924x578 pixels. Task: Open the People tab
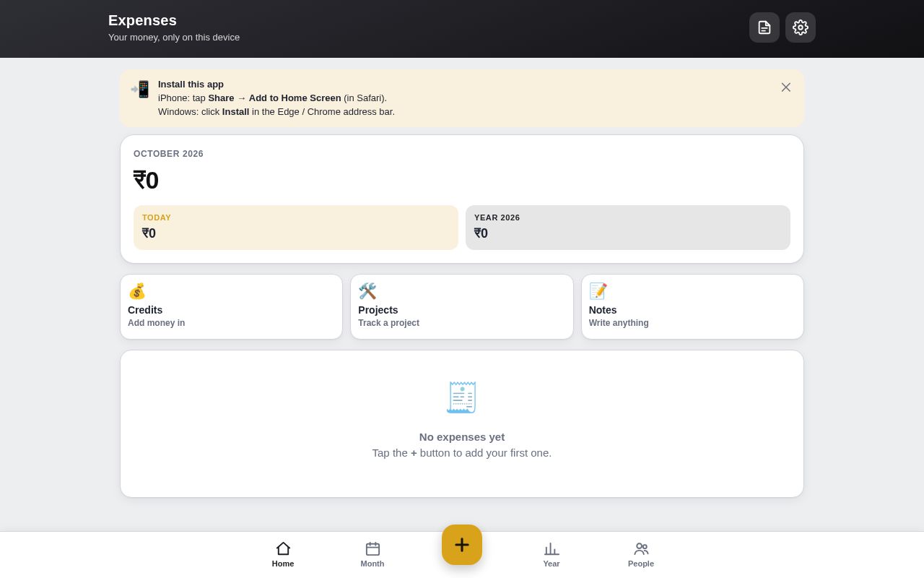coord(641,555)
